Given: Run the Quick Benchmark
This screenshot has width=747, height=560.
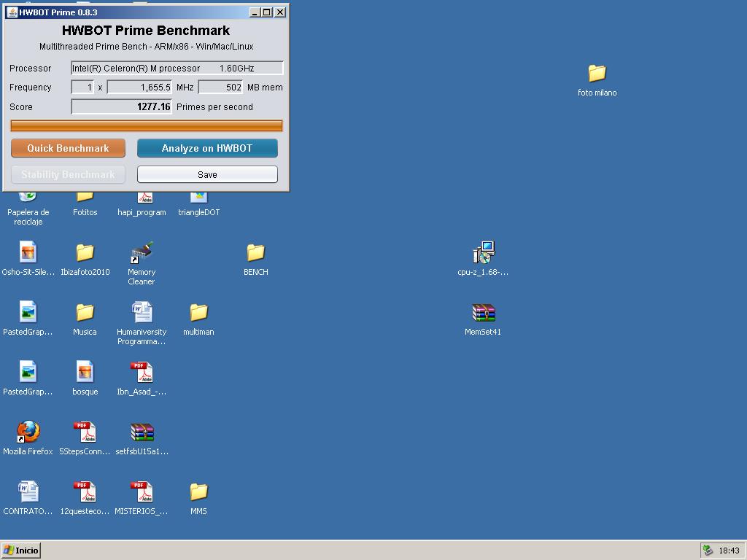Looking at the screenshot, I should click(68, 148).
